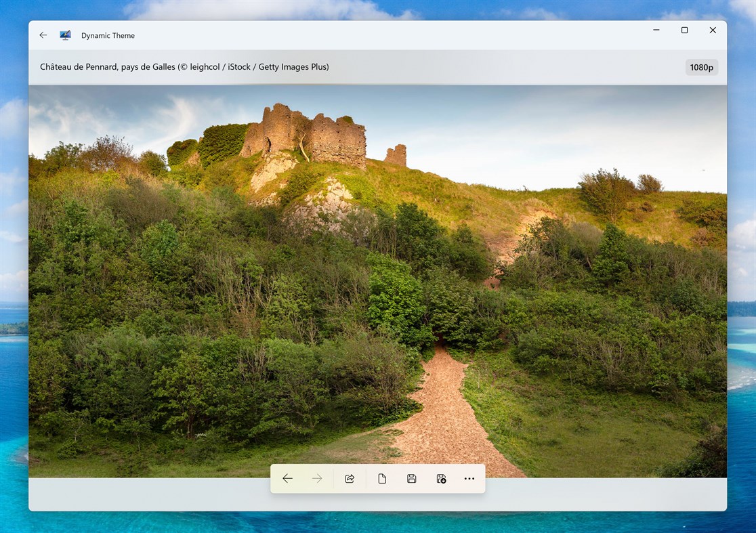The height and width of the screenshot is (533, 756).
Task: Use the Save As icon to export the image
Action: coord(440,478)
